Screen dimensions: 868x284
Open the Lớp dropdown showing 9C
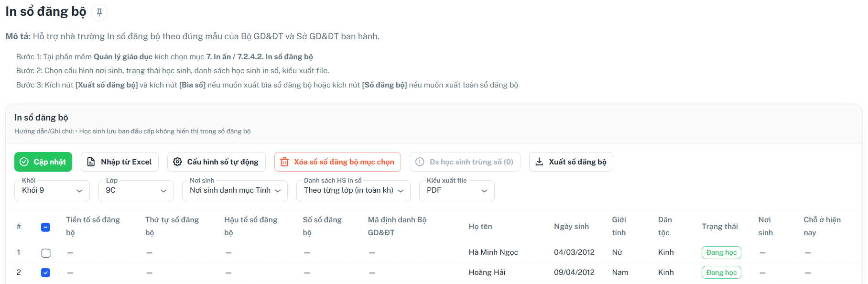[136, 190]
